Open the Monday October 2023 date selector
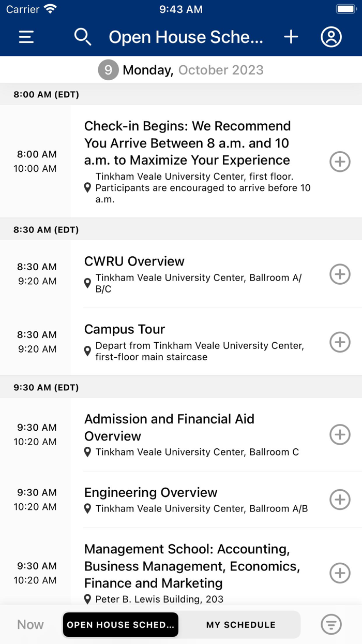Image resolution: width=362 pixels, height=644 pixels. click(181, 70)
